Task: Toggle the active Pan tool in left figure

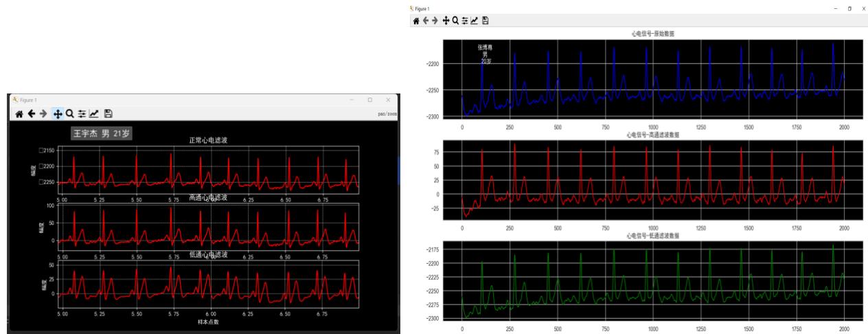Action: (x=58, y=114)
